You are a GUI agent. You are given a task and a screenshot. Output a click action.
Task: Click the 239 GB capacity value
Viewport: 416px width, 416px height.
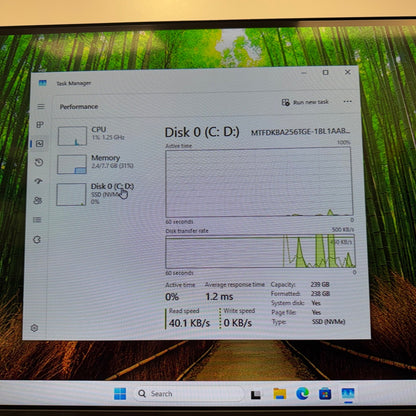(320, 284)
